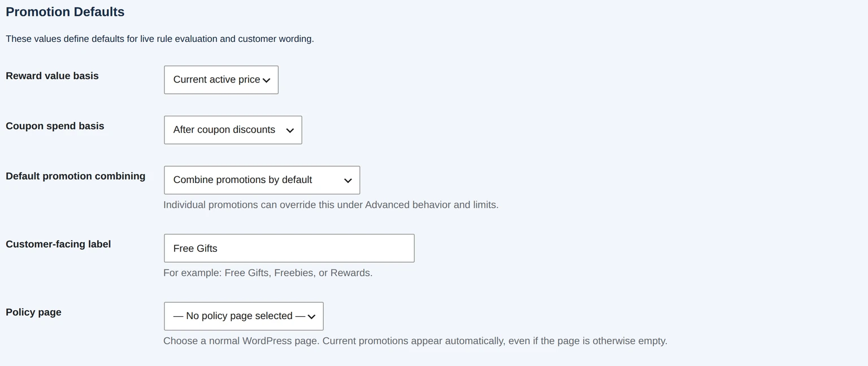The width and height of the screenshot is (868, 366).
Task: Click the 'Individual promotions can override' help text
Action: click(331, 205)
